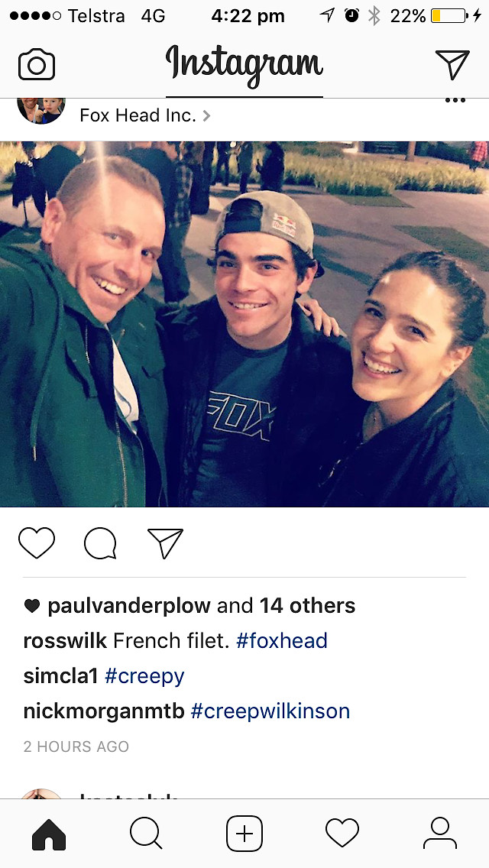View the 14 others who liked
489x868 pixels.
click(x=307, y=606)
